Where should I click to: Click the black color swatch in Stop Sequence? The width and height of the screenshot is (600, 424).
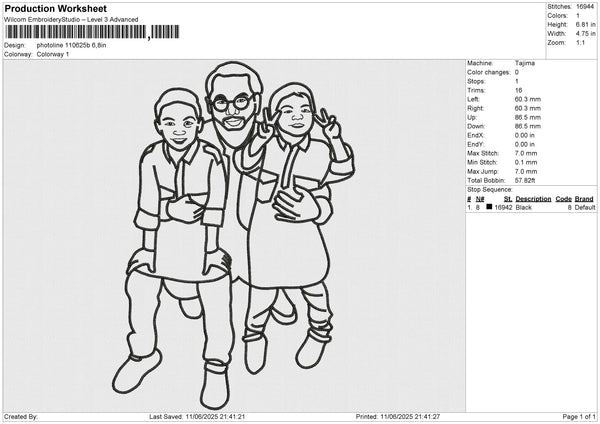click(489, 207)
